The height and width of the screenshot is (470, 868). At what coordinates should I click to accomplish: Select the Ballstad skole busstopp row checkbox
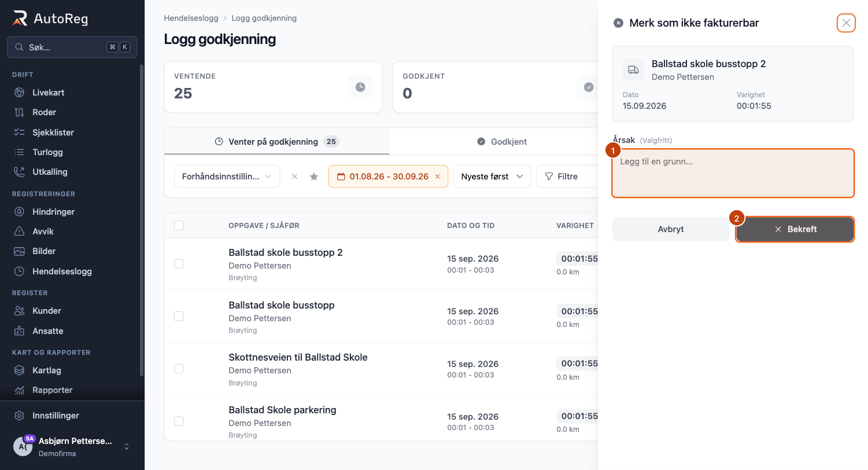tap(179, 316)
